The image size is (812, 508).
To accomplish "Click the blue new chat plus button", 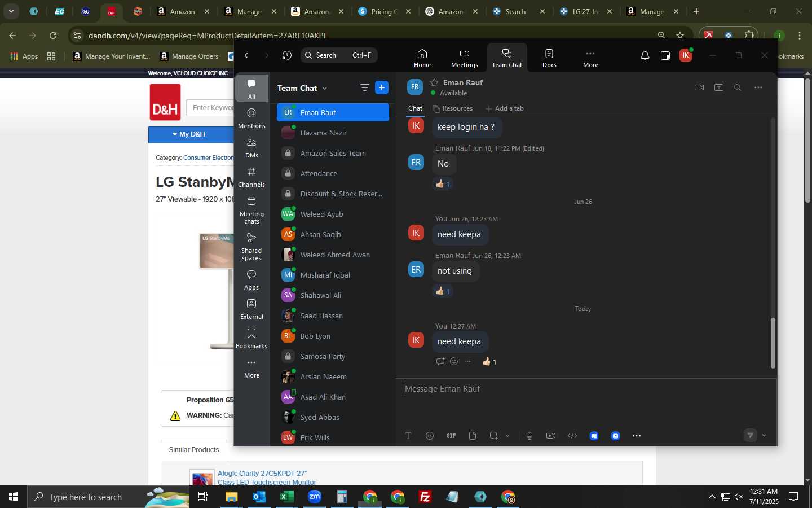I will pyautogui.click(x=382, y=87).
